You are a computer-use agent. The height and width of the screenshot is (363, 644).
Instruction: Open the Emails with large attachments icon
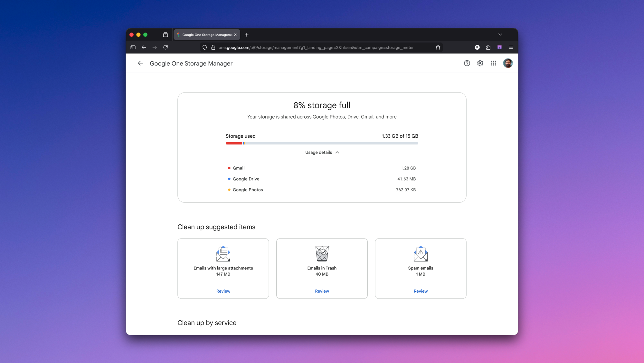pos(223,254)
